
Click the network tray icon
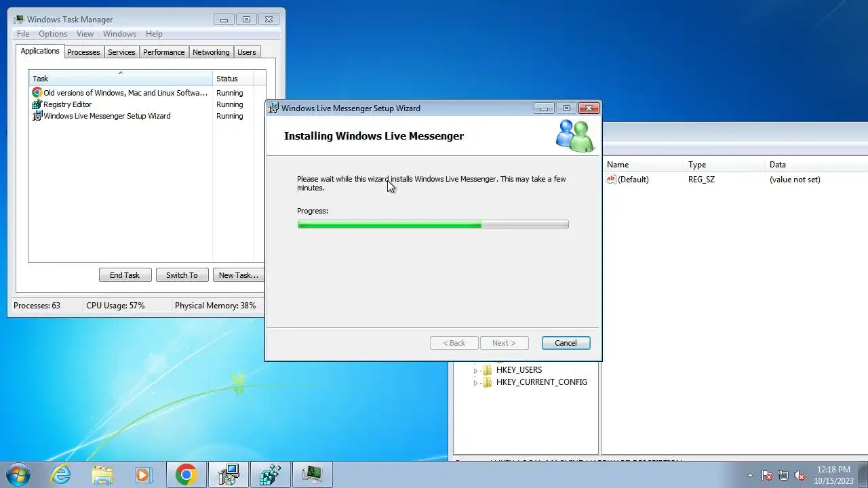(783, 475)
